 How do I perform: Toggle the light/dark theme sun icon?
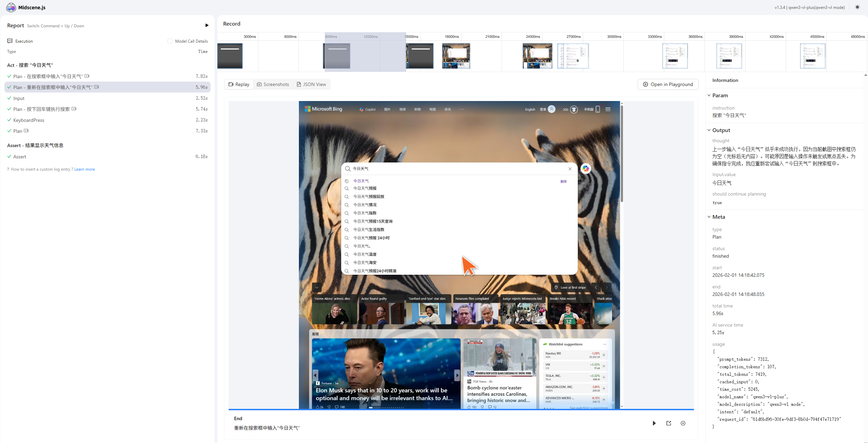click(x=857, y=7)
